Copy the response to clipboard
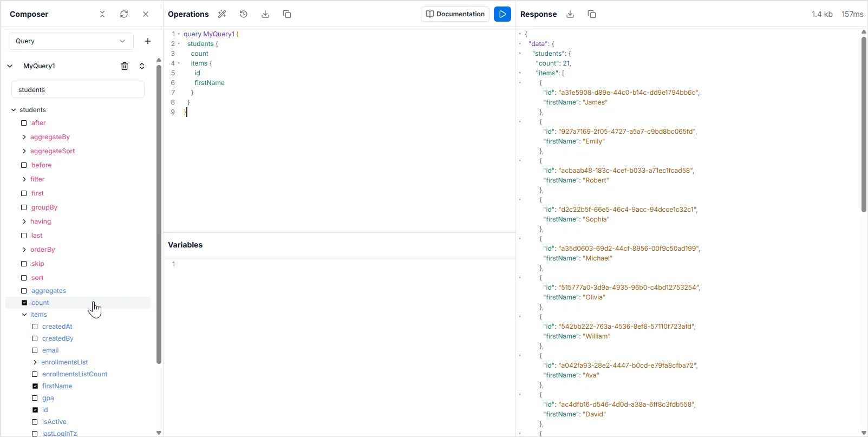868x437 pixels. click(x=592, y=14)
